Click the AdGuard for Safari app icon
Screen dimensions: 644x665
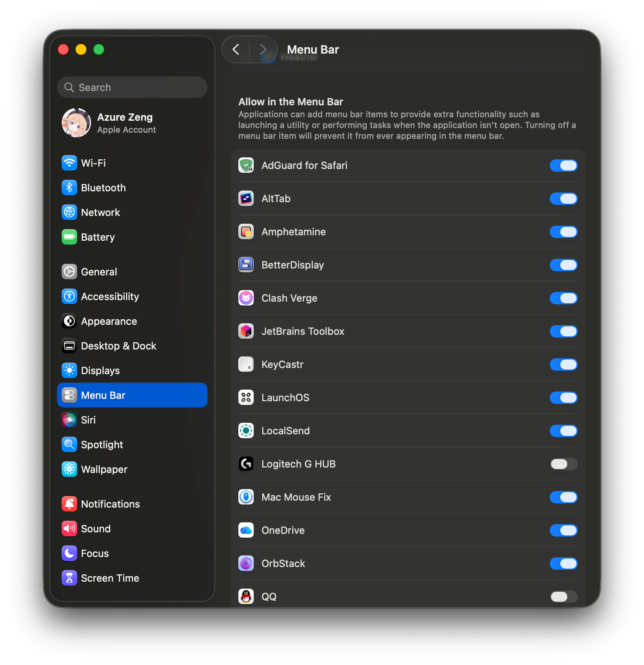pos(246,165)
